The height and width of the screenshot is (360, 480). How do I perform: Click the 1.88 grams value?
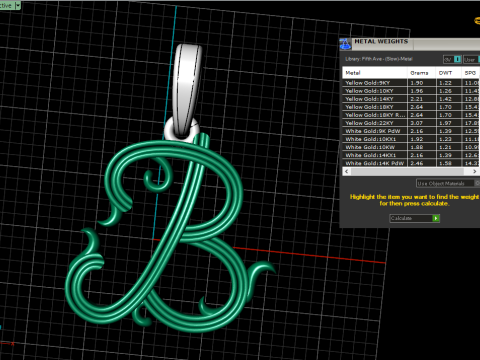click(x=417, y=147)
